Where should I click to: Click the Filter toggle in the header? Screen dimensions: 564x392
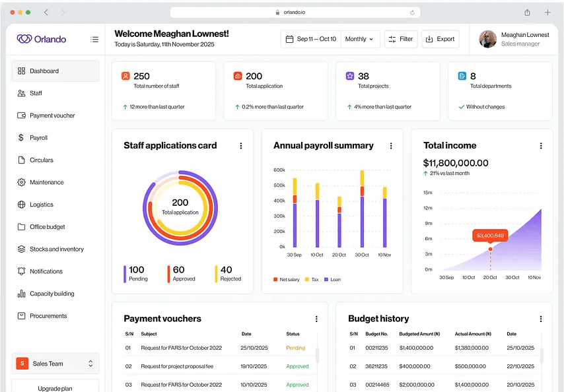click(x=401, y=39)
